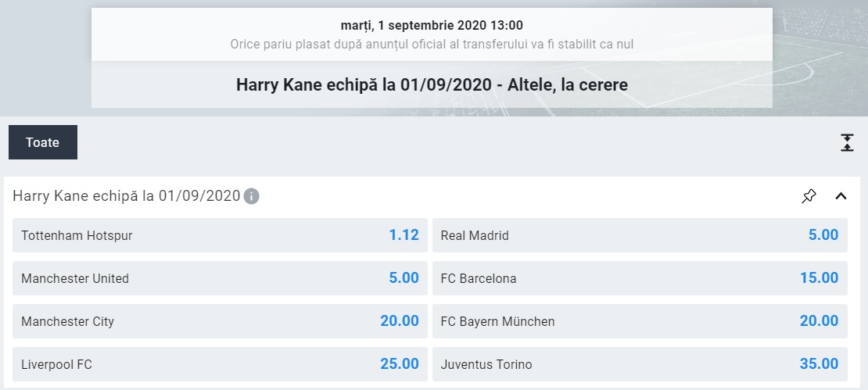
Task: Click the 1.12 odds value
Action: click(404, 235)
